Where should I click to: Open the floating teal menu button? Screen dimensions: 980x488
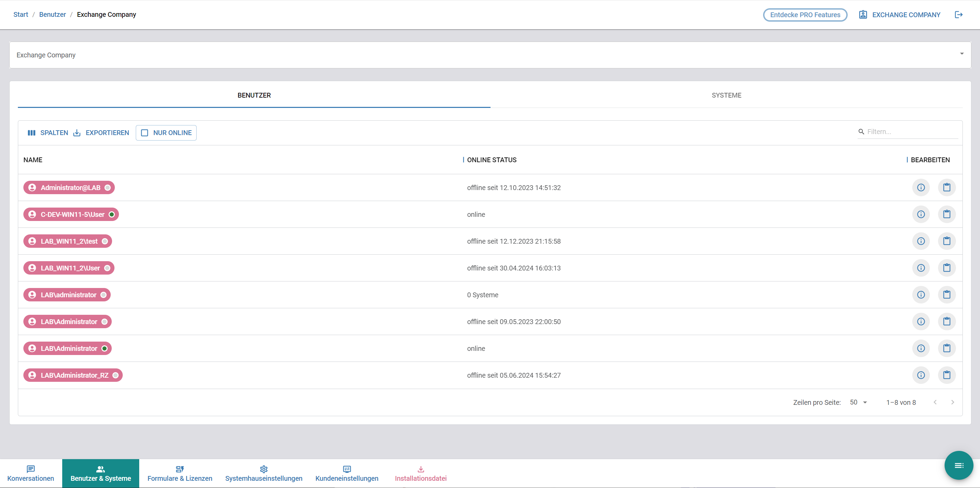(958, 465)
